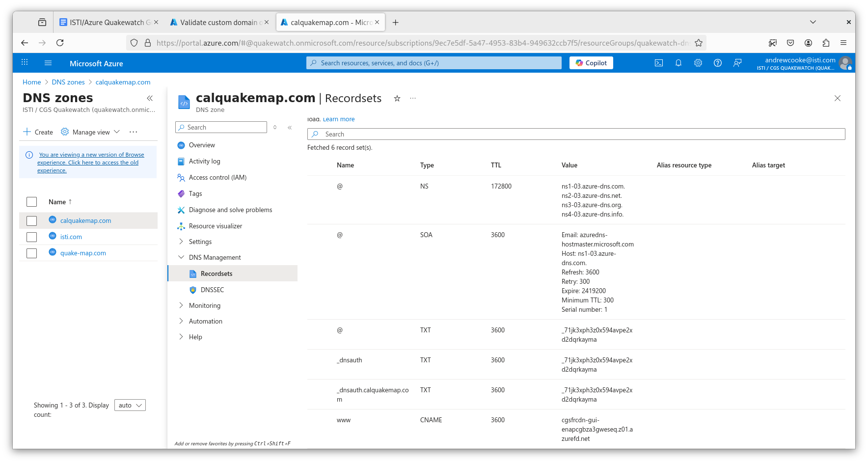Open the isti.com zone link
This screenshot has width=868, height=463.
pos(71,237)
